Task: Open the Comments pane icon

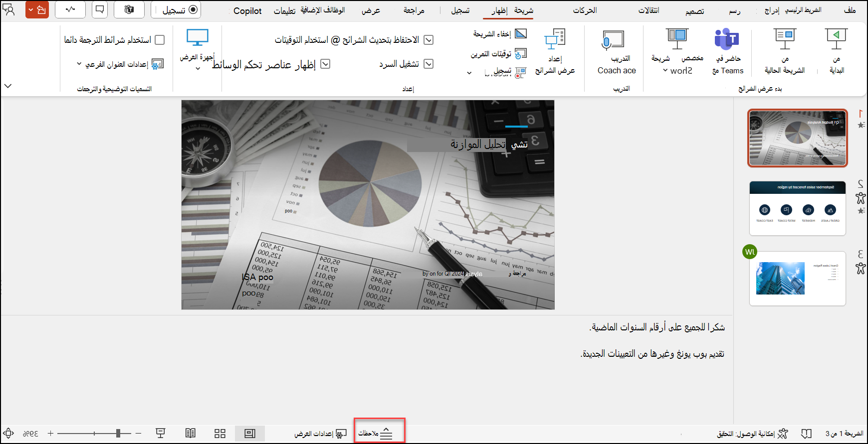Action: click(100, 9)
